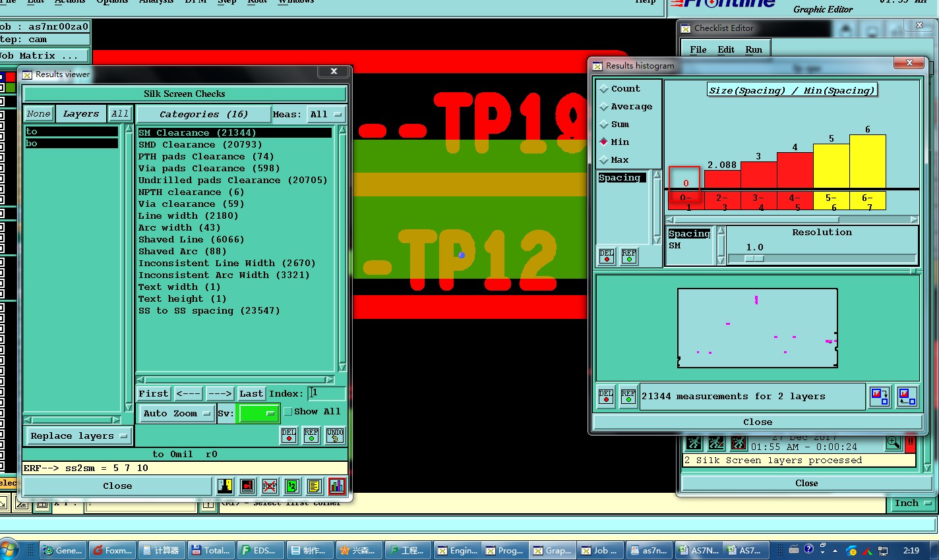
Task: Select the SM Clearance (21344) category
Action: (x=234, y=132)
